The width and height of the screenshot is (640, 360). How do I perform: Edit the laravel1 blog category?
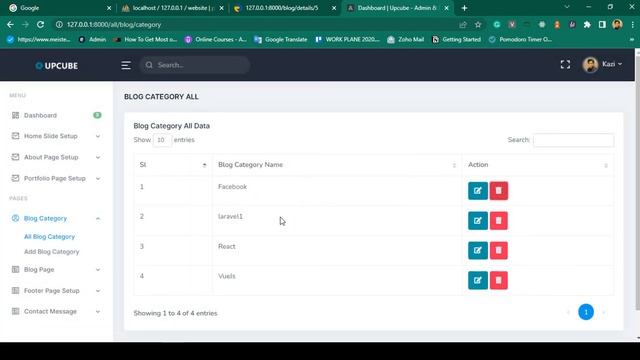478,221
